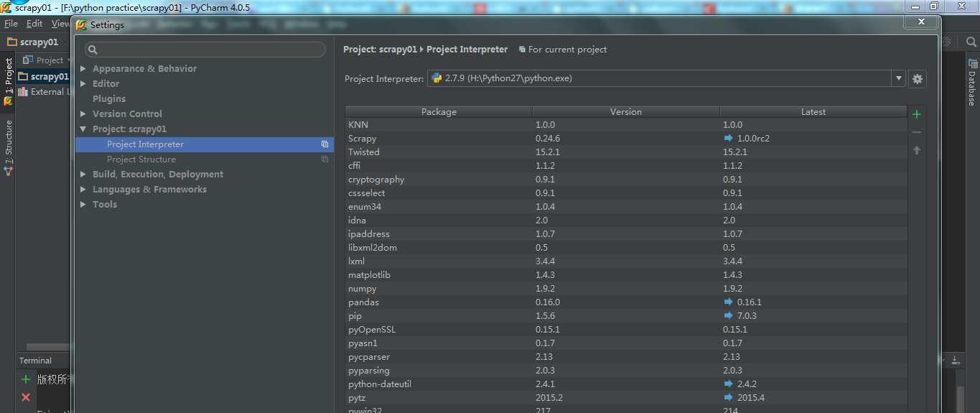Open the interpreter gear settings button
The image size is (980, 413).
click(x=917, y=78)
